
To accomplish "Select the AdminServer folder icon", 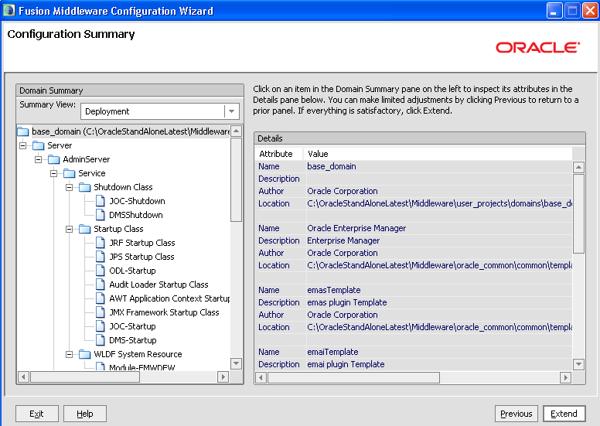I will click(x=54, y=159).
